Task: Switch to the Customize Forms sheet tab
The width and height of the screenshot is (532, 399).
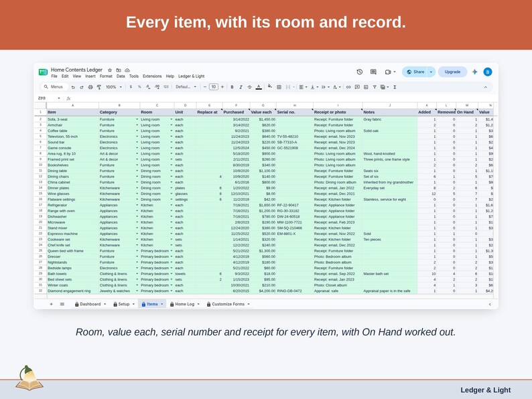Action: [x=228, y=304]
